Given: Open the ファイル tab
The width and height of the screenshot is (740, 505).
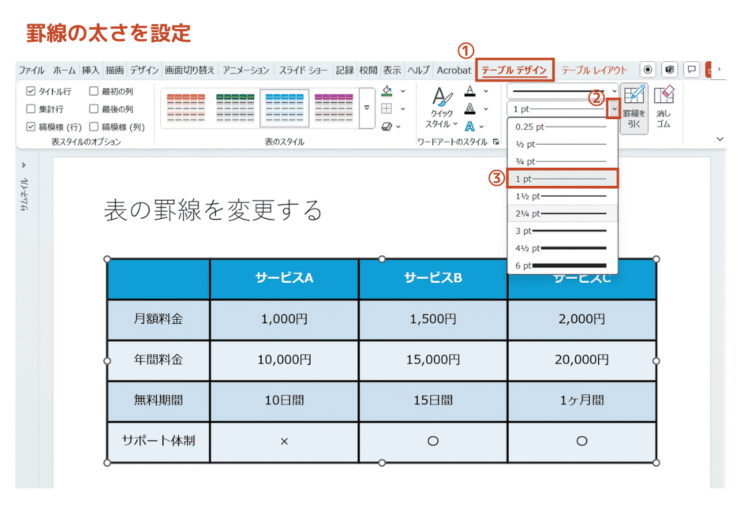Looking at the screenshot, I should click(x=32, y=70).
